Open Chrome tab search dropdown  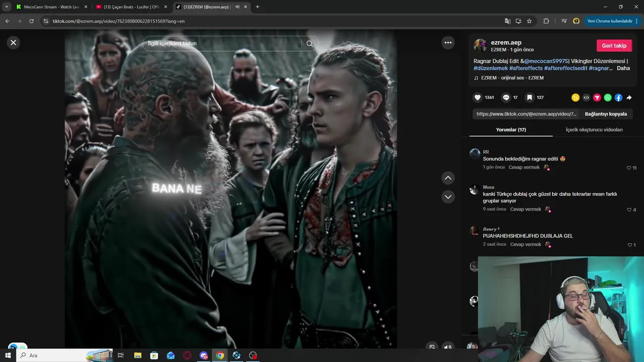click(6, 7)
